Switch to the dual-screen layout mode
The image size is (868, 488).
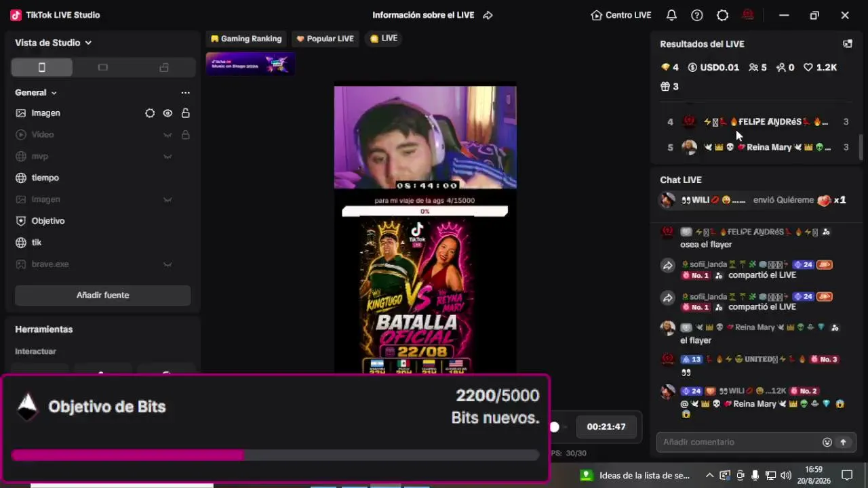click(163, 67)
